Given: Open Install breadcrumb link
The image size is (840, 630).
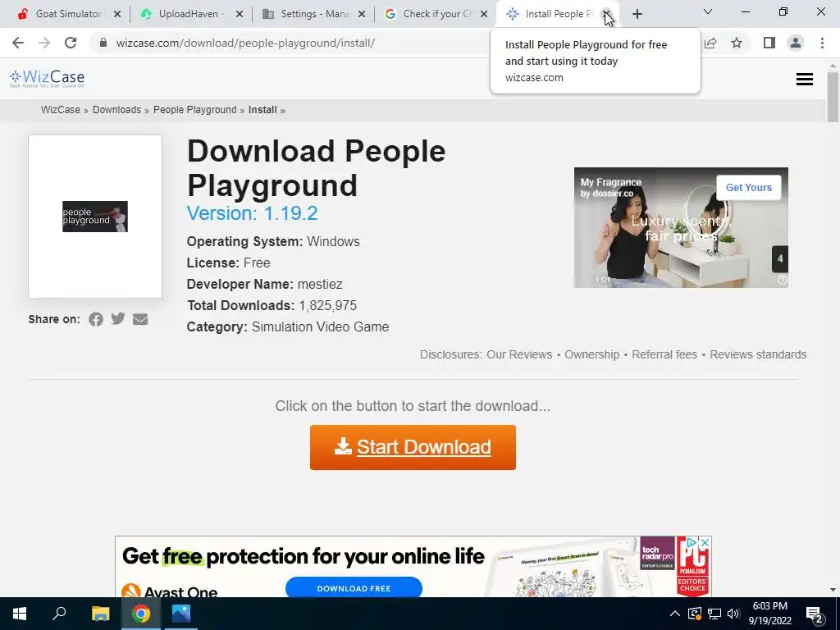Looking at the screenshot, I should [x=262, y=110].
